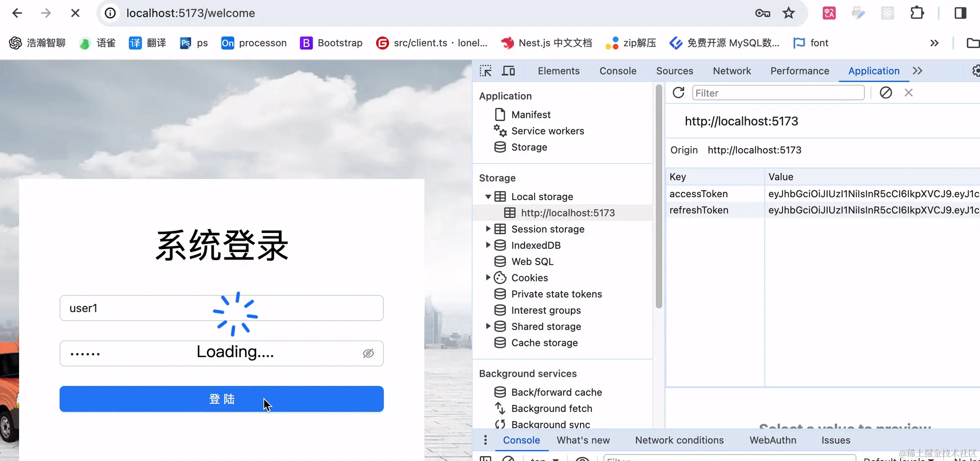Open Back/forward cache under Background services
The image size is (980, 461).
click(x=557, y=392)
